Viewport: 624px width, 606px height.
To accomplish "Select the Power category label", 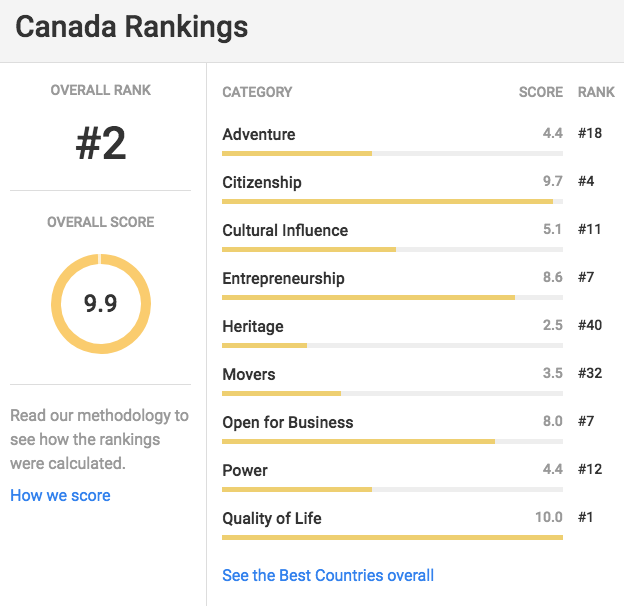I will (245, 470).
